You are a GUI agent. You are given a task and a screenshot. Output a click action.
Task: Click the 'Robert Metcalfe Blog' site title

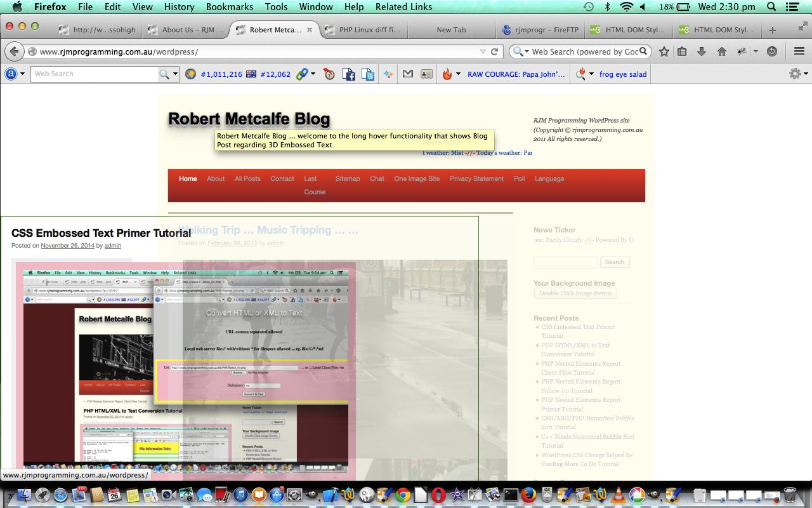coord(249,119)
